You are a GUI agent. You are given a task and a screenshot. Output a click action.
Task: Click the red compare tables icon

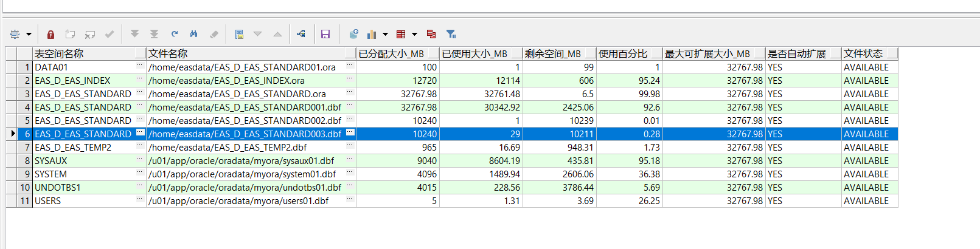pos(431,35)
